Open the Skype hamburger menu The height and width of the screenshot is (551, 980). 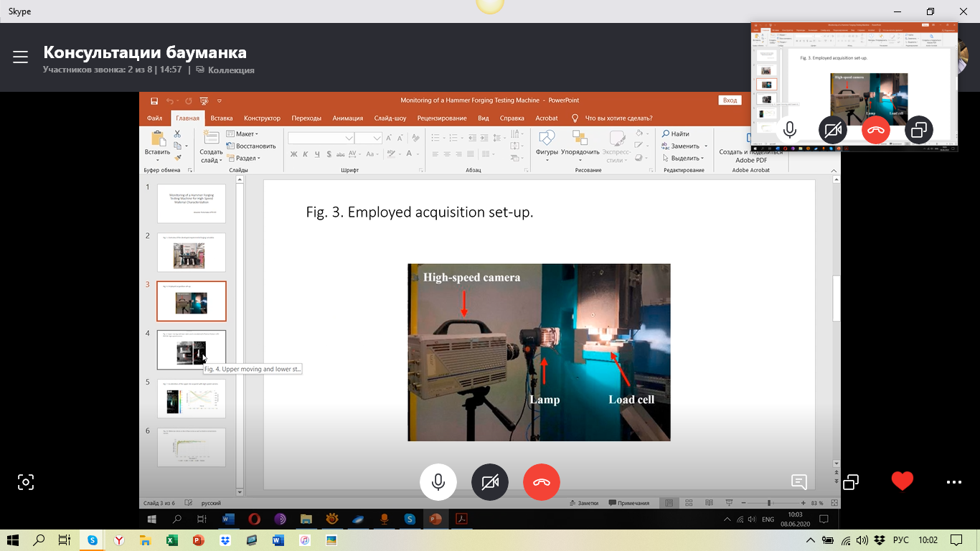20,57
